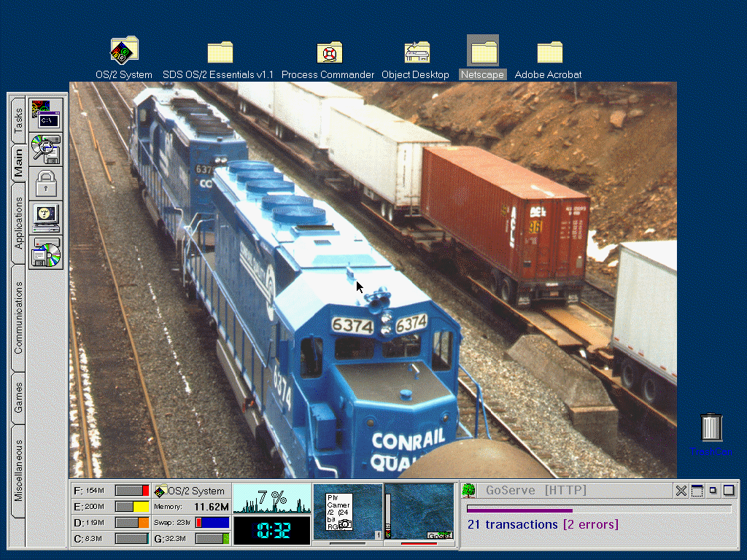
Task: Switch to the Tasks tab
Action: tap(18, 120)
